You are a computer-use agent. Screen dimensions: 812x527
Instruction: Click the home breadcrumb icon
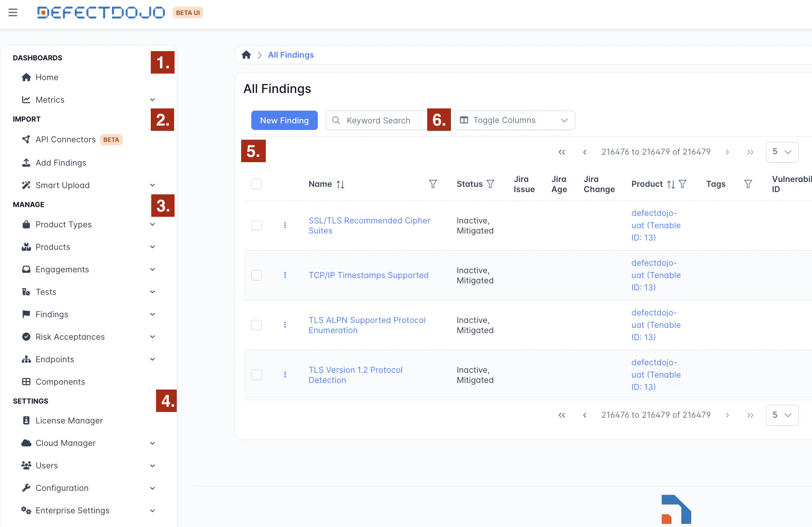(246, 55)
